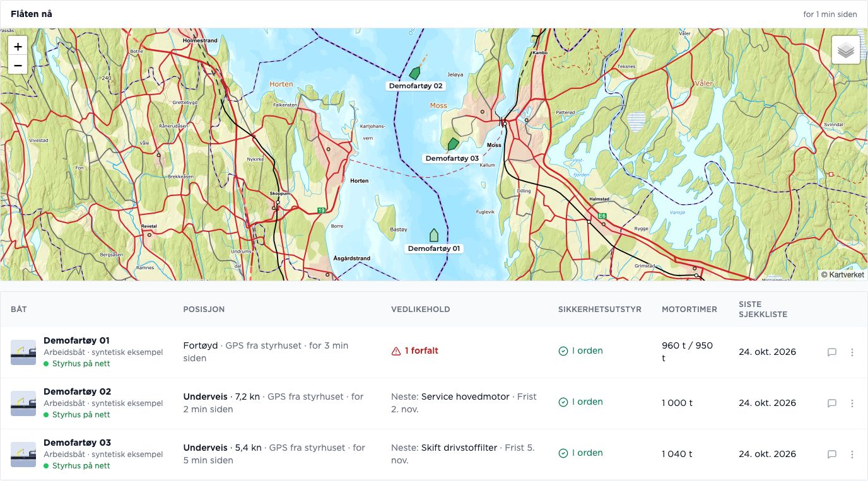This screenshot has height=481, width=868.
Task: Zoom out on the map
Action: click(x=18, y=65)
